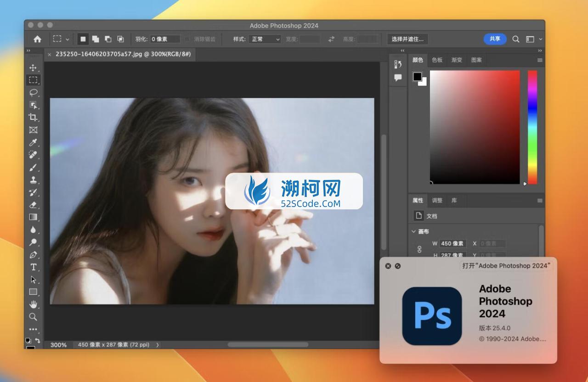Viewport: 588px width, 382px height.
Task: Click the 羽化 feather input field
Action: tap(165, 39)
